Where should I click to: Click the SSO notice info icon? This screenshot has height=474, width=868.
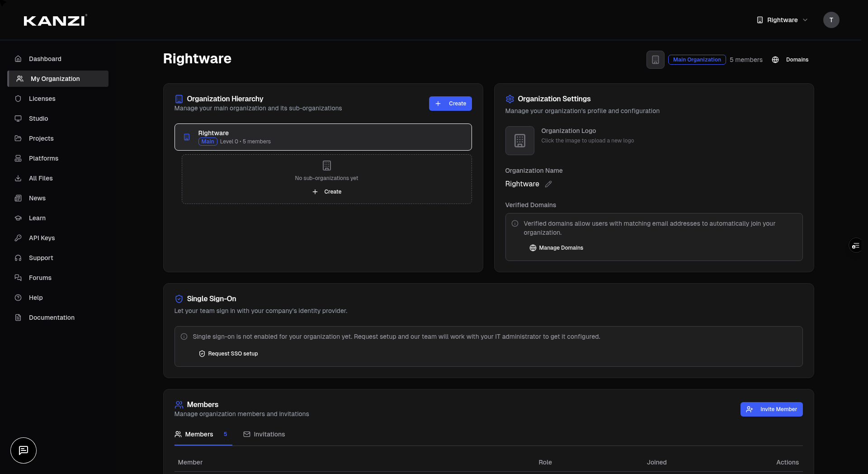[184, 337]
